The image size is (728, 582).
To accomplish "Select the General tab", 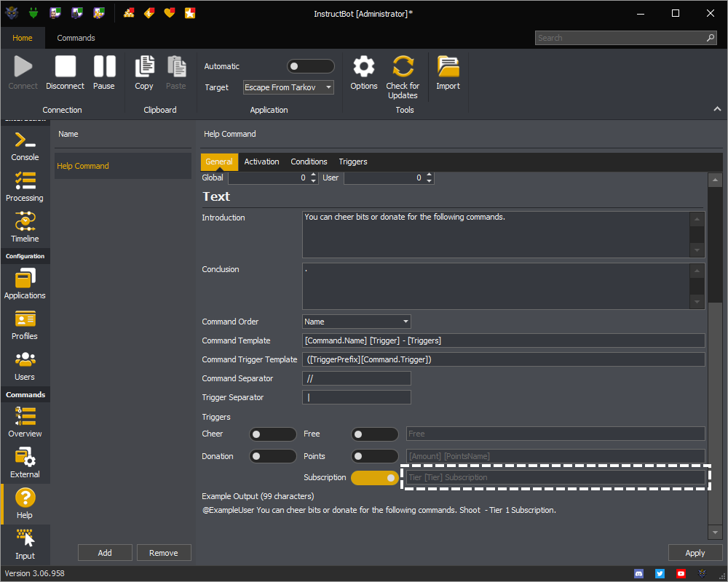I will (x=219, y=162).
